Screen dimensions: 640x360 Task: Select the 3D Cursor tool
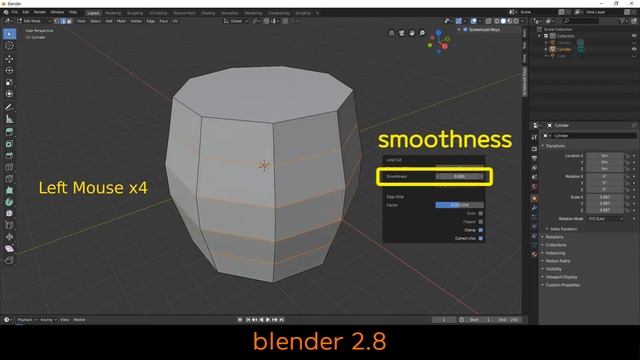click(9, 46)
